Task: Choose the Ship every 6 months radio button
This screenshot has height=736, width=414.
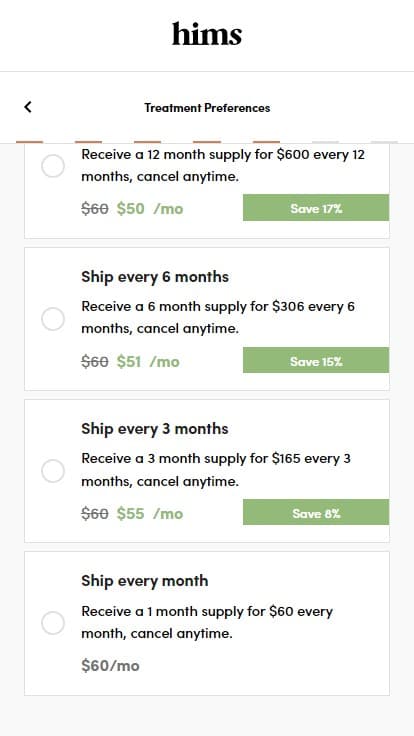Action: click(x=53, y=319)
